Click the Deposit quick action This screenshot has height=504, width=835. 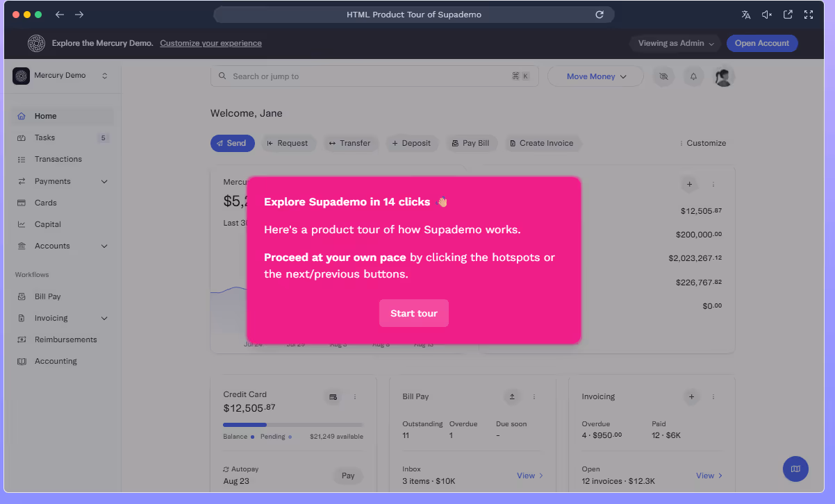[x=412, y=143]
